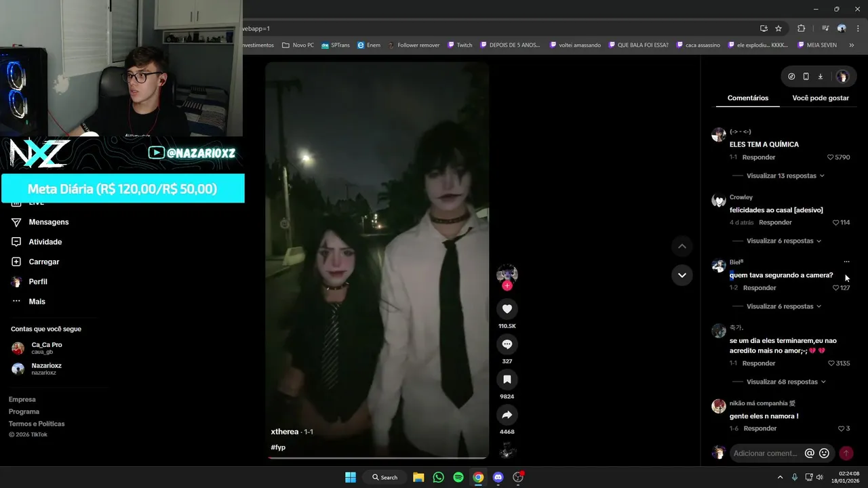Viewport: 868px width, 488px height.
Task: Like the video with the heart icon
Action: click(x=507, y=309)
